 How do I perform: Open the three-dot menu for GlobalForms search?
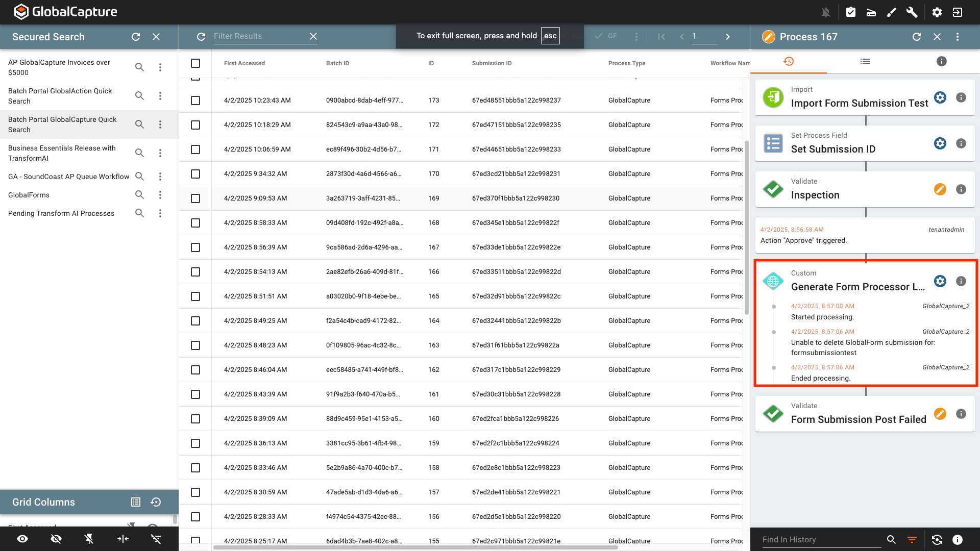point(160,194)
